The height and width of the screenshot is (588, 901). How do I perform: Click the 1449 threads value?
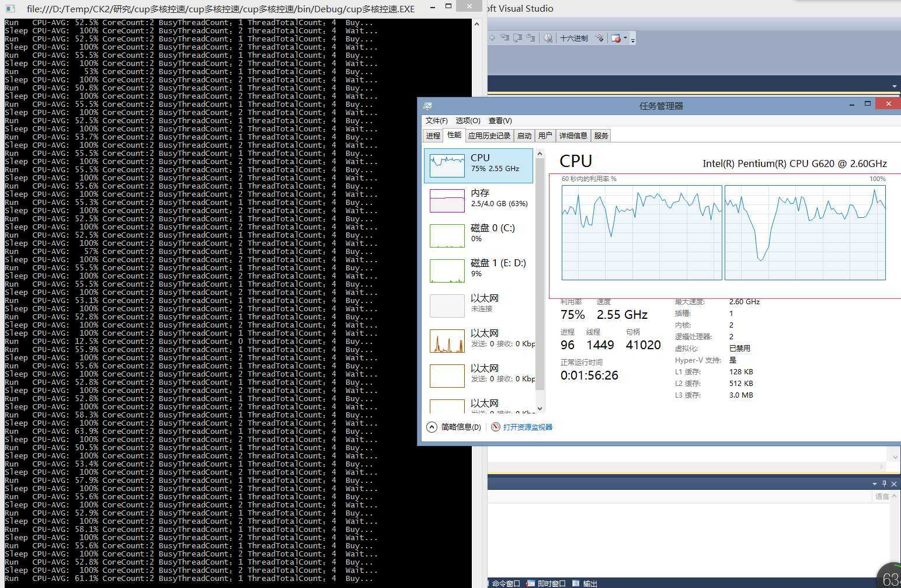point(600,345)
